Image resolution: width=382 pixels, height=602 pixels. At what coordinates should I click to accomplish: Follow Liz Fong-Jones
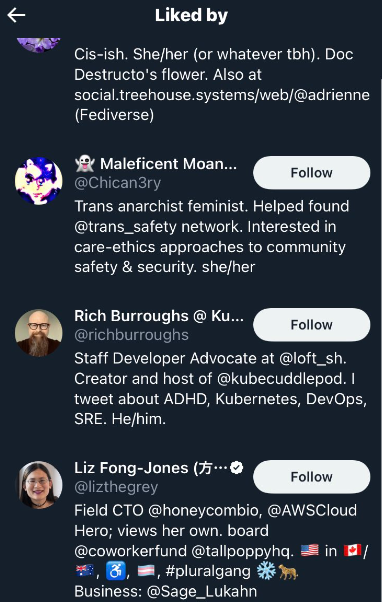(311, 477)
